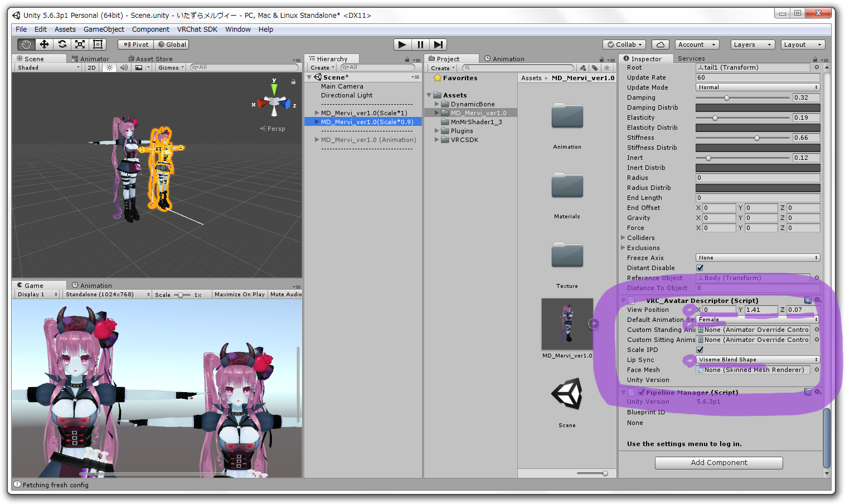The width and height of the screenshot is (845, 504).
Task: Open the Cloud services icon
Action: (660, 45)
